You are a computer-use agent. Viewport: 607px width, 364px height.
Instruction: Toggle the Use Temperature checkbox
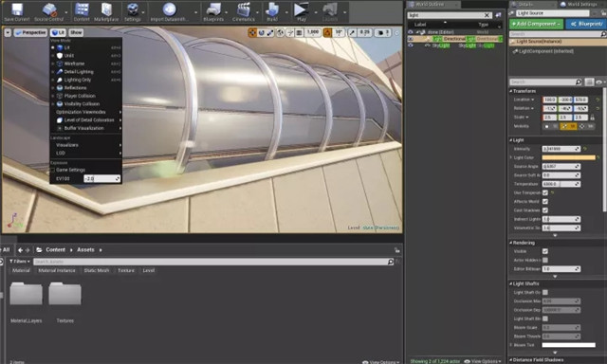point(545,192)
